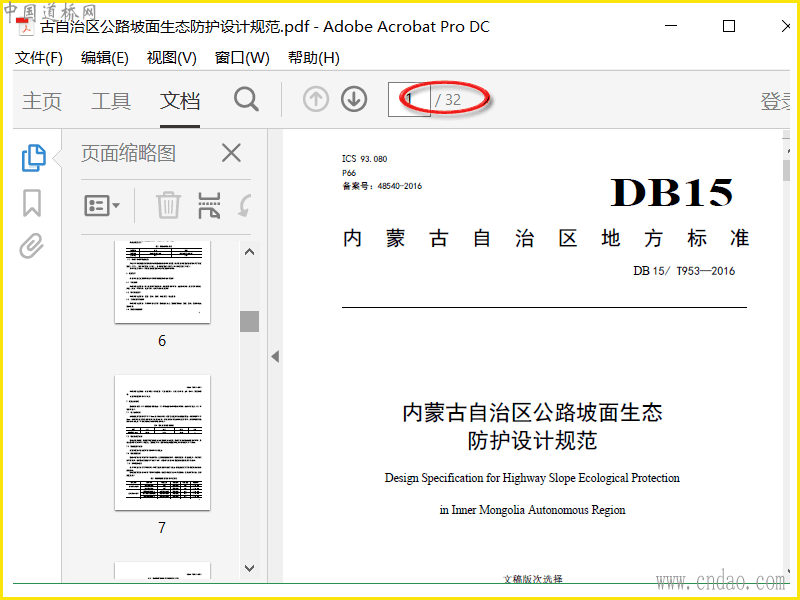Open the 编辑(E) menu
Viewport: 800px width, 600px height.
click(x=105, y=58)
